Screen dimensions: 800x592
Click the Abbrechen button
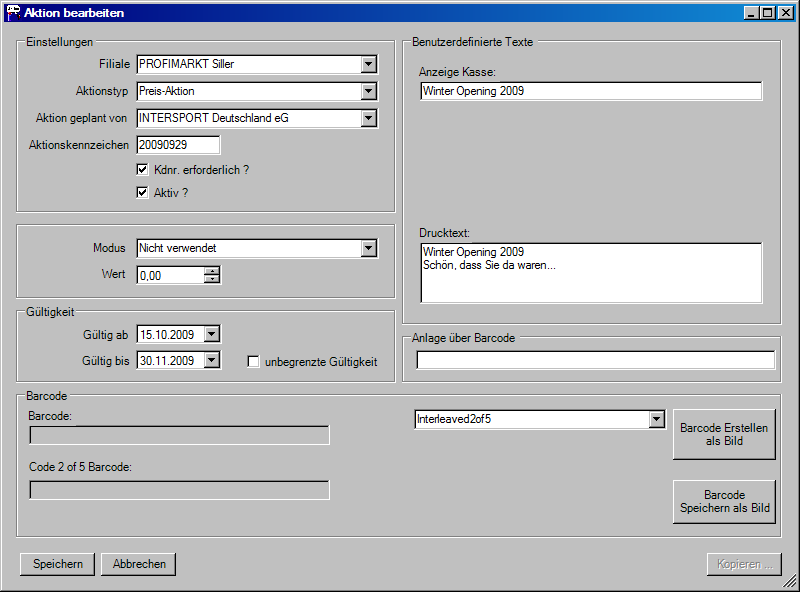point(139,564)
